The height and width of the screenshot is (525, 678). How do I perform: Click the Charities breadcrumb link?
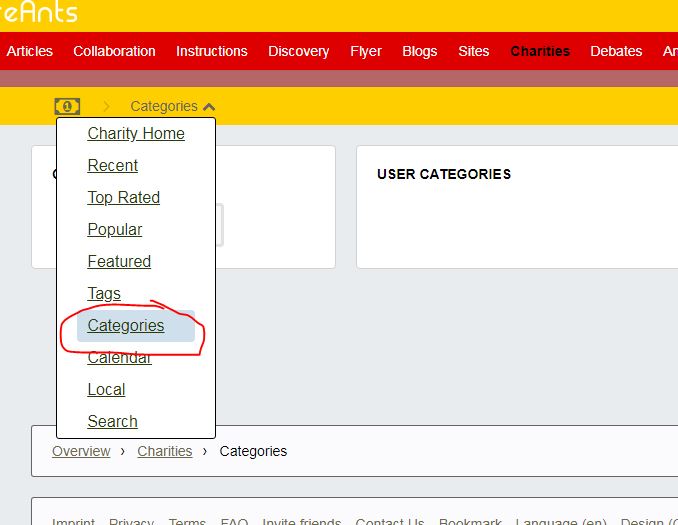pyautogui.click(x=165, y=451)
